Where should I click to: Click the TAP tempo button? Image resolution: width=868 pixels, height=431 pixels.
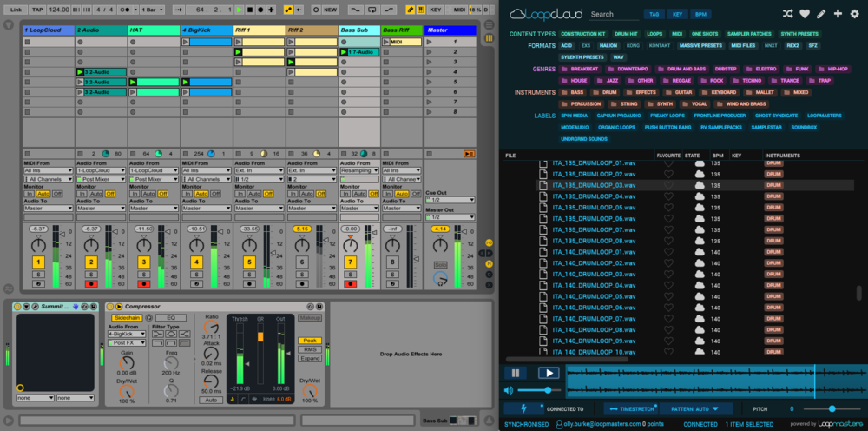[37, 10]
